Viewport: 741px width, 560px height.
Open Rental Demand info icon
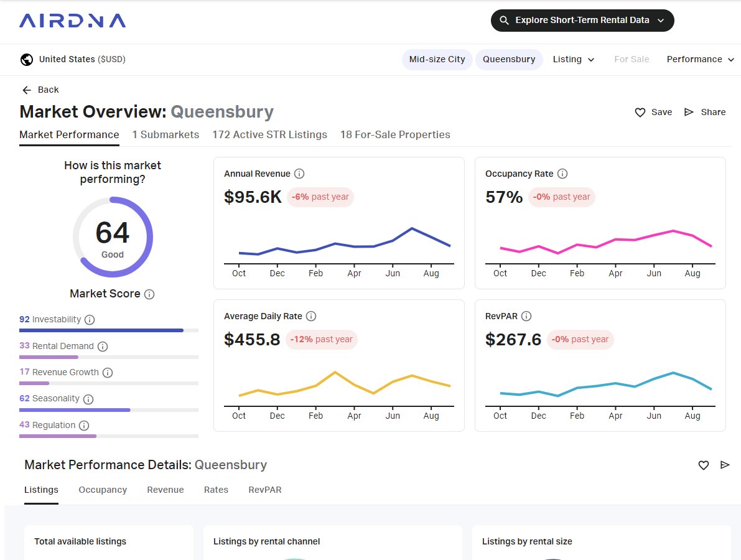click(103, 347)
